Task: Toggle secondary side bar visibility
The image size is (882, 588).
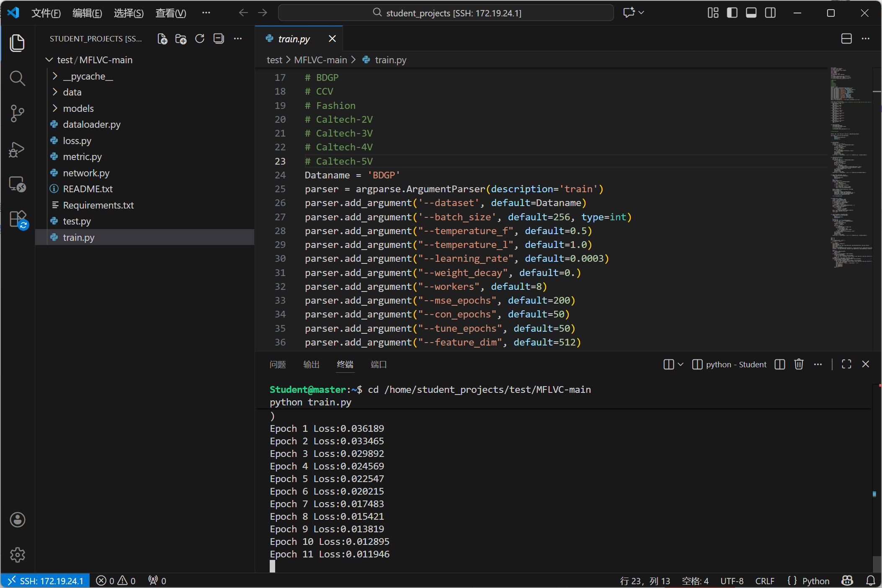Action: tap(770, 13)
